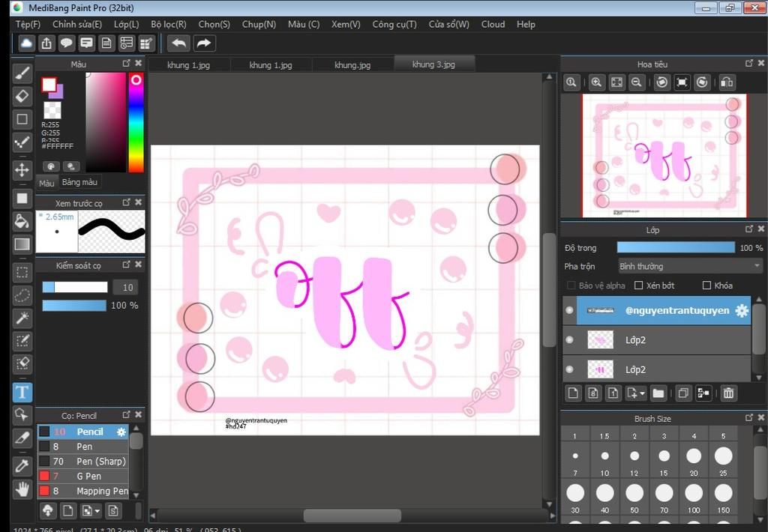Click the Undo arrow in toolbar
The height and width of the screenshot is (532, 768).
coord(178,43)
